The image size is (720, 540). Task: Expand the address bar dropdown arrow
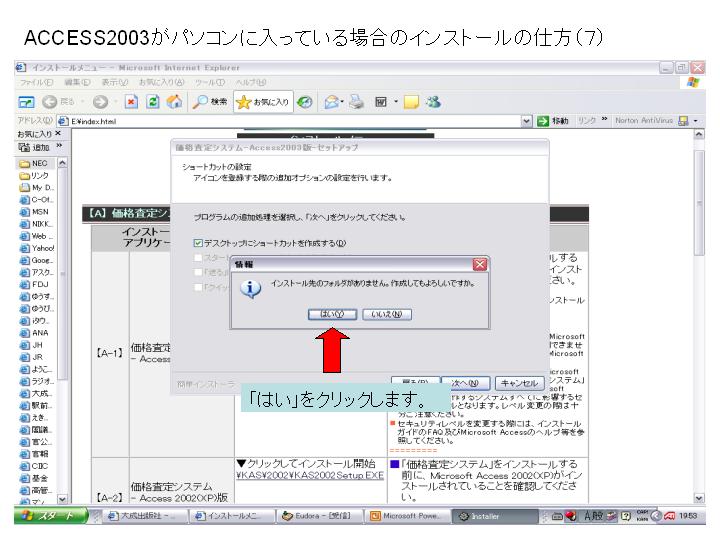(527, 121)
